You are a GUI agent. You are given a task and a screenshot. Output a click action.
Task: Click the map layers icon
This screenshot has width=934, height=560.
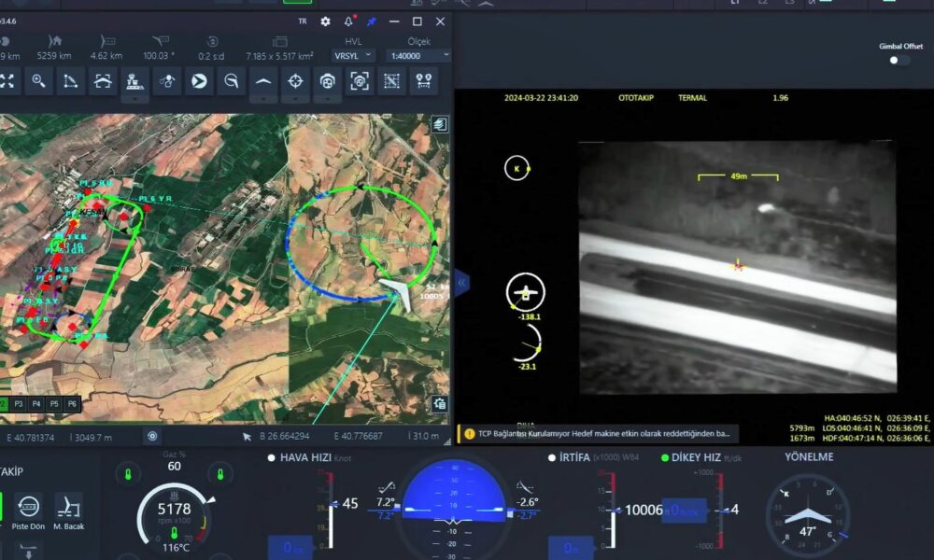439,124
